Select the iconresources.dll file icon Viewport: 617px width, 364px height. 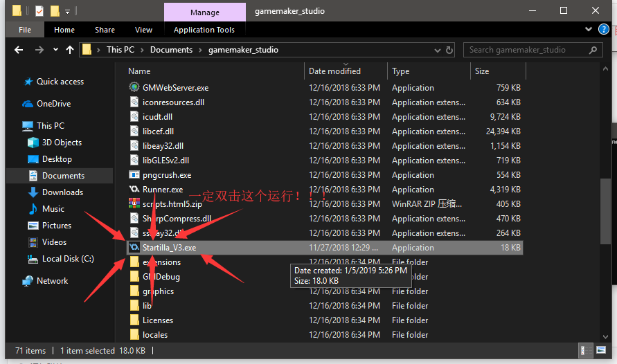(x=134, y=102)
